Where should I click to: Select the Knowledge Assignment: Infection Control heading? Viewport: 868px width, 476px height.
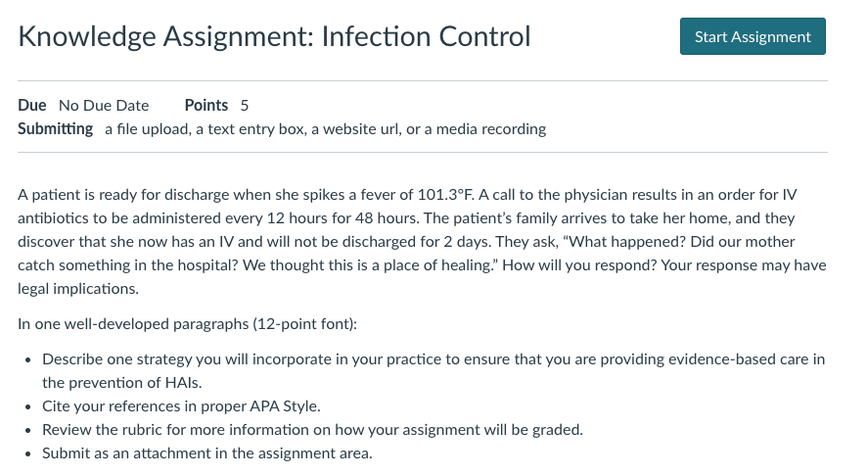pyautogui.click(x=274, y=36)
